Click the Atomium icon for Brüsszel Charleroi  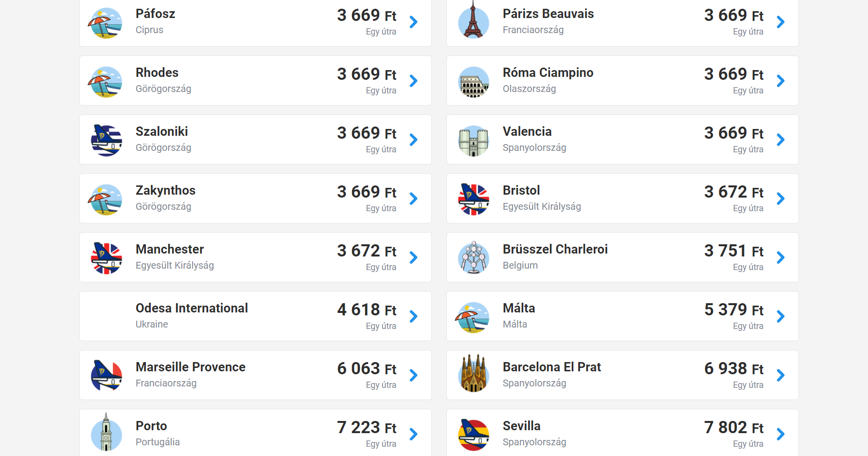pyautogui.click(x=473, y=257)
